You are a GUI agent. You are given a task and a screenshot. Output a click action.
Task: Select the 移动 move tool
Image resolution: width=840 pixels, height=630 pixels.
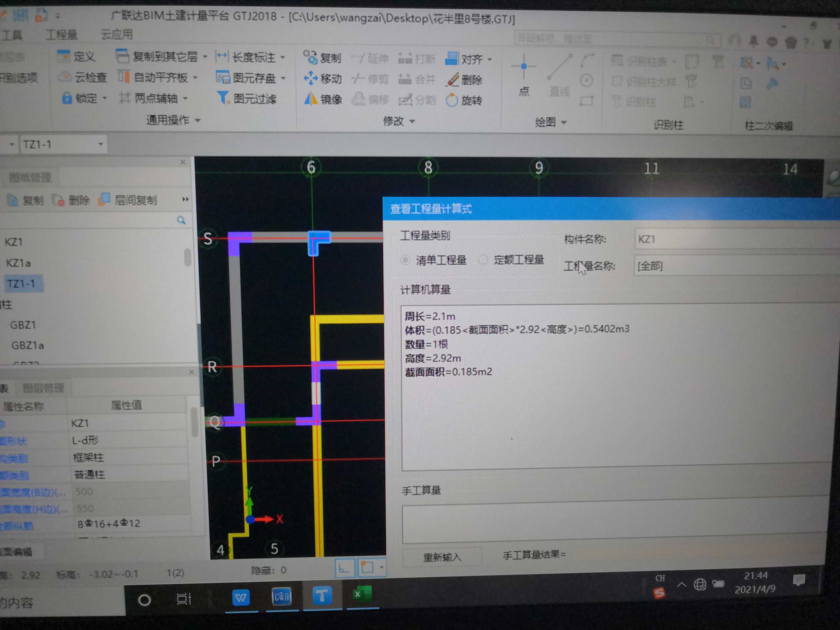click(323, 79)
